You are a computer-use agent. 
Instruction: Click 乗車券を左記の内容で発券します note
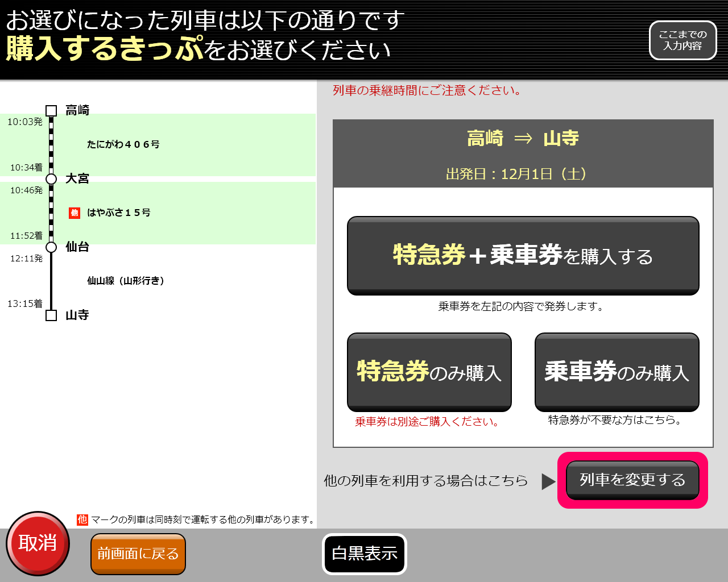click(x=521, y=306)
